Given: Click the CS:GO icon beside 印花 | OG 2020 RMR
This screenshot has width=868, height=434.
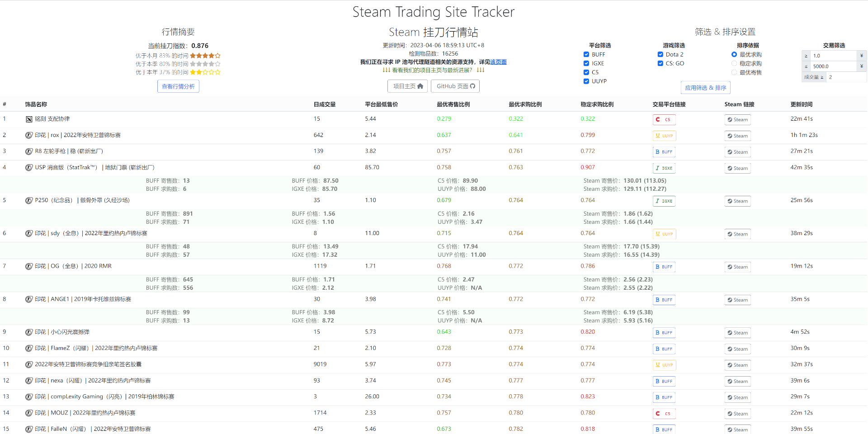Looking at the screenshot, I should pyautogui.click(x=29, y=266).
